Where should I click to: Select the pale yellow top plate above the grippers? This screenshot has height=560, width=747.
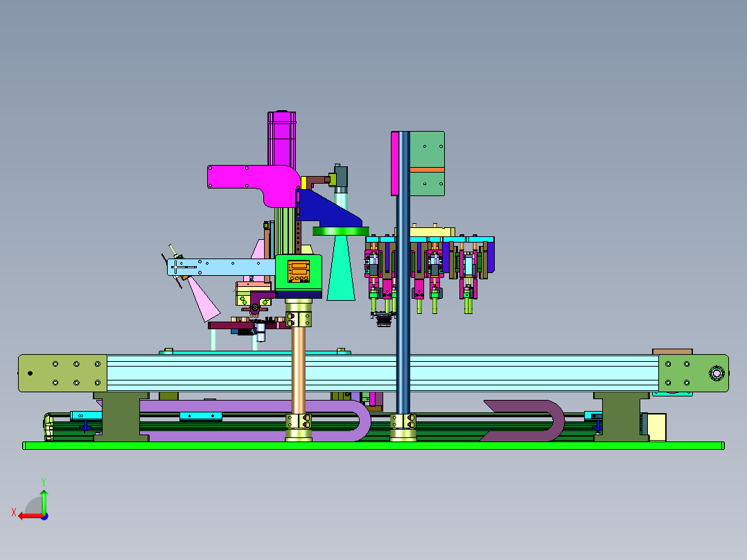(x=430, y=231)
